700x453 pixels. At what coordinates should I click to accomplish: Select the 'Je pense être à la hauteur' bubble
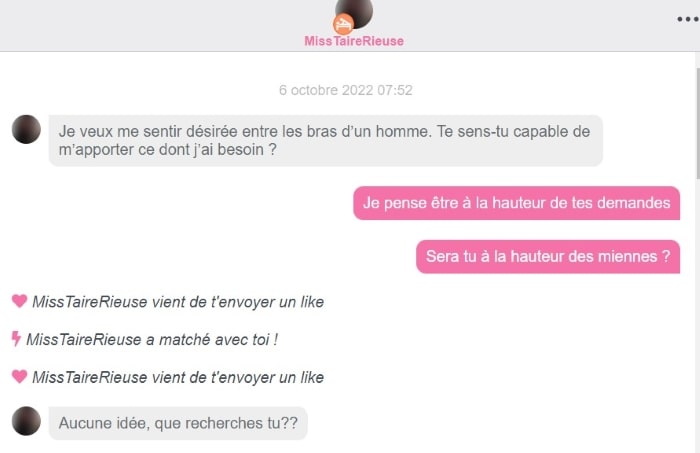(x=517, y=203)
